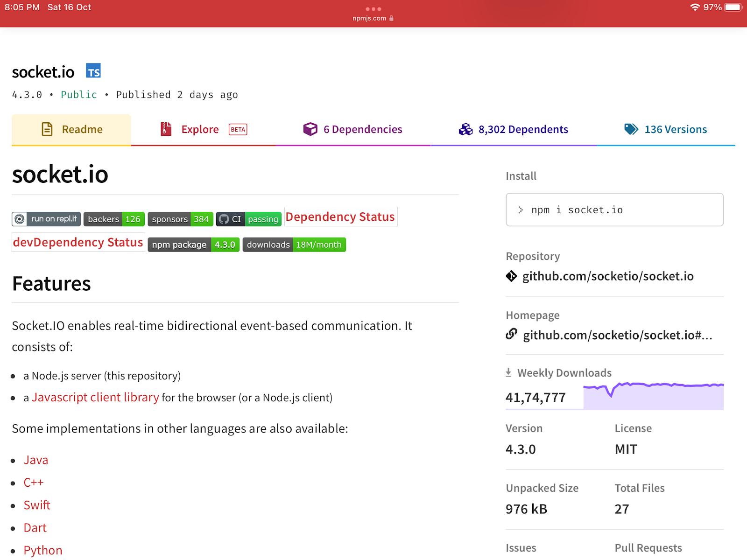Click the BETA label on Explore tab

coord(238,129)
